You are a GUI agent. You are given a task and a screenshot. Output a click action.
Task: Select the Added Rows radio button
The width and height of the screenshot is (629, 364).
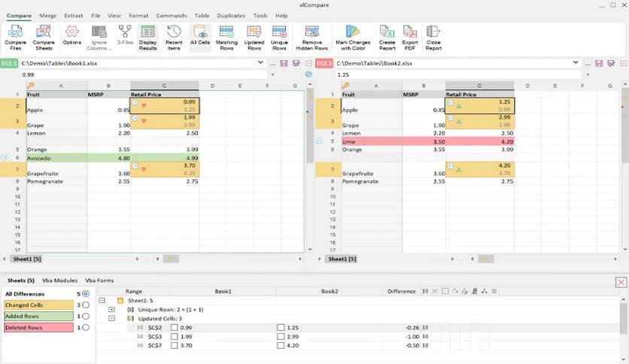pyautogui.click(x=86, y=317)
